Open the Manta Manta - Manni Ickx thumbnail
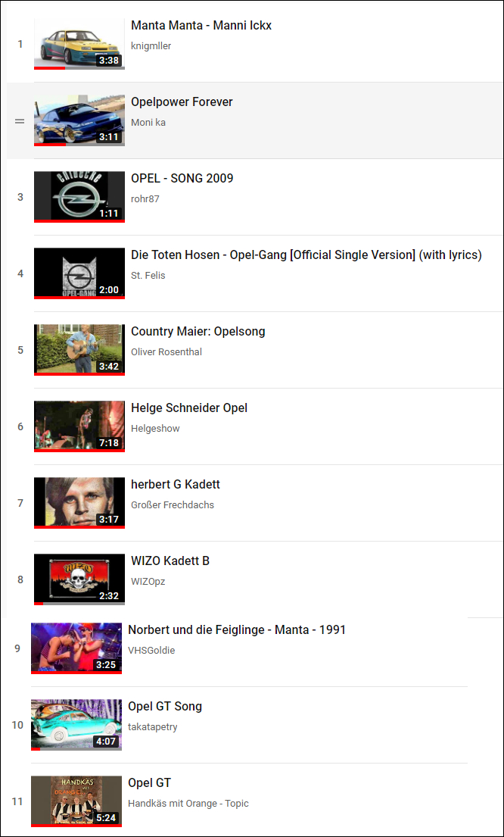This screenshot has height=837, width=504. [79, 44]
